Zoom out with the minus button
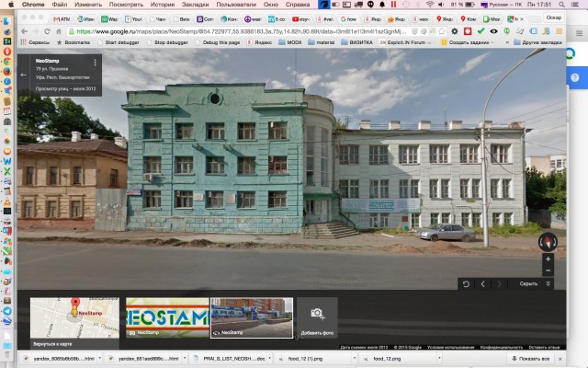This screenshot has width=588, height=368. pos(548,270)
